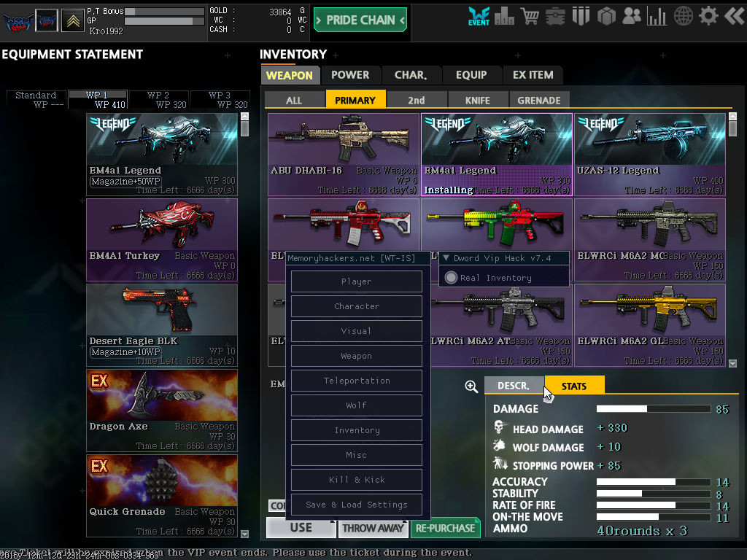This screenshot has height=560, width=747.
Task: Click equipment list scroll down arrow
Action: tap(245, 534)
